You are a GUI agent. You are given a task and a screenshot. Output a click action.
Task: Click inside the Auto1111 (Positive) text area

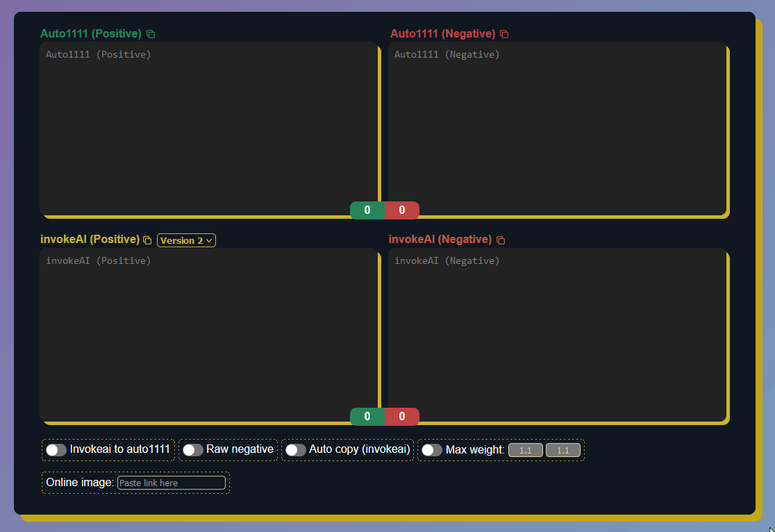pos(209,128)
